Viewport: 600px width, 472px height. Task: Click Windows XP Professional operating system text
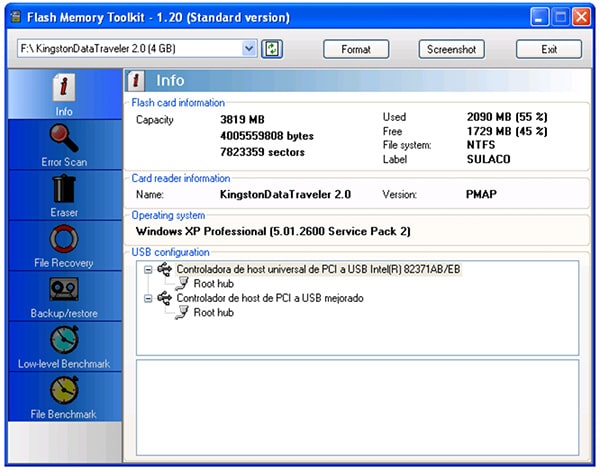[x=273, y=231]
